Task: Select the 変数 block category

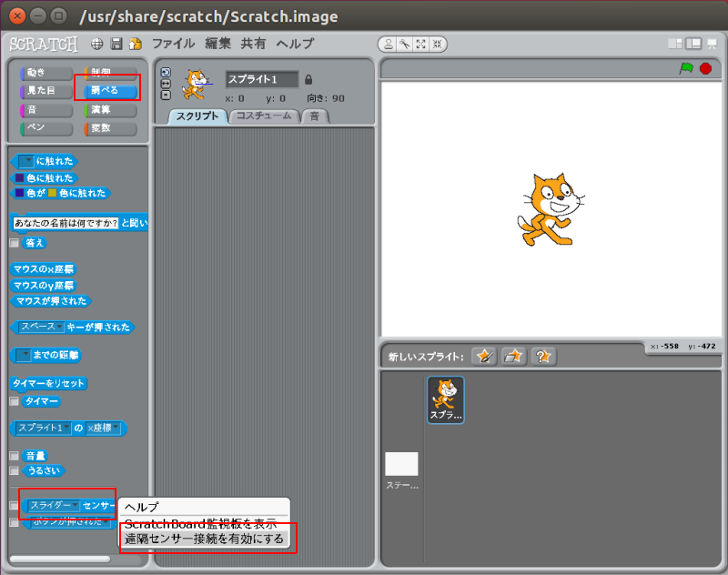Action: pyautogui.click(x=110, y=128)
